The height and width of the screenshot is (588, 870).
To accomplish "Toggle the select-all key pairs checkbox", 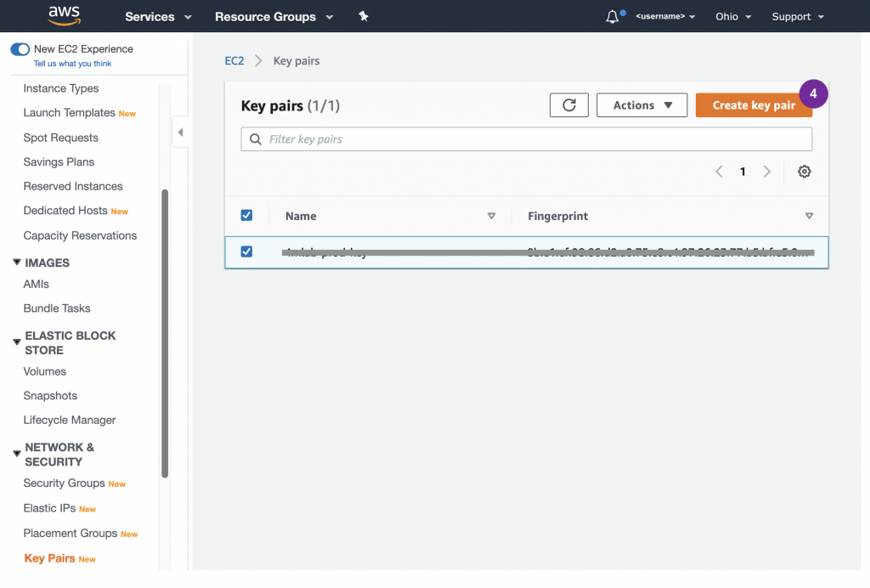I will (x=246, y=216).
